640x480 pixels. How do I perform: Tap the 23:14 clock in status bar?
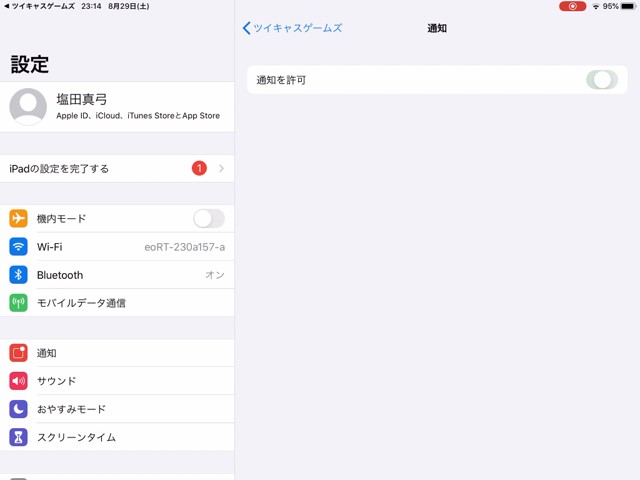pos(91,6)
